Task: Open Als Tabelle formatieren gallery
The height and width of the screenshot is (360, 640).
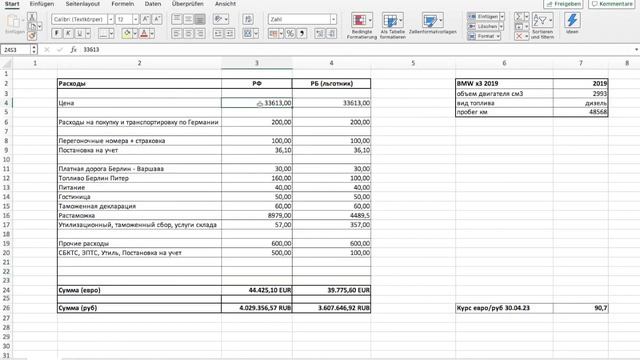Action: pos(393,26)
